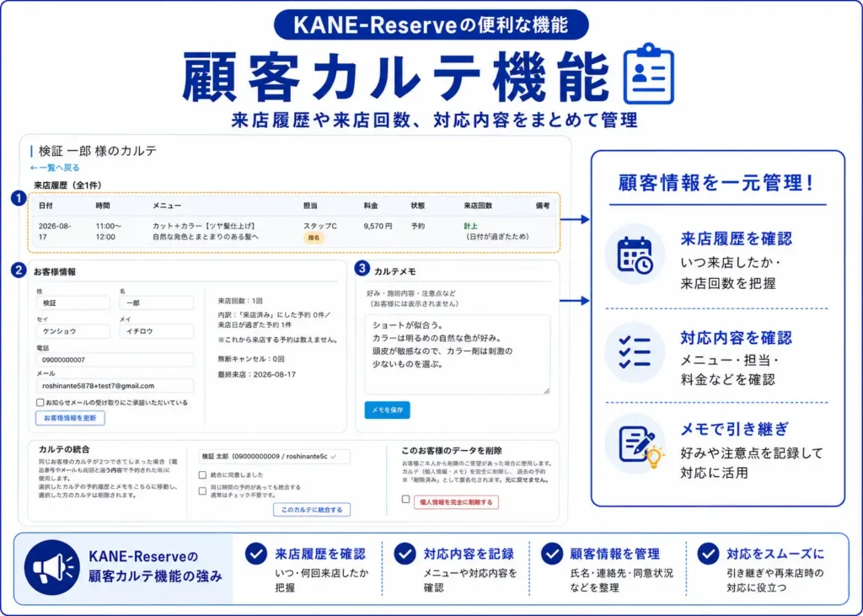Click the 11:00〜12:00 time cell
The image size is (863, 616).
[109, 231]
